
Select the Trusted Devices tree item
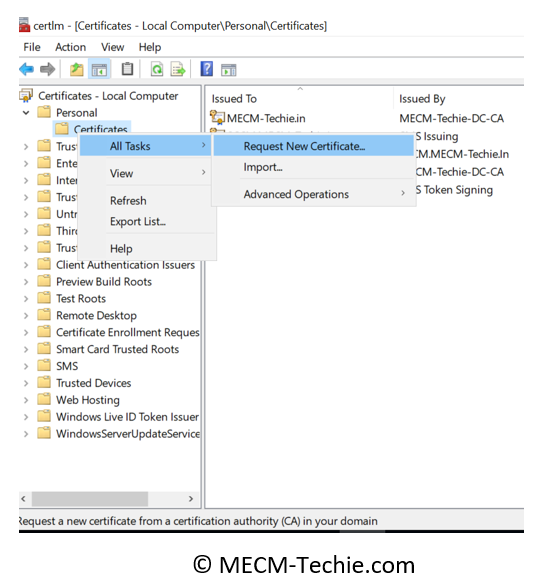(93, 383)
